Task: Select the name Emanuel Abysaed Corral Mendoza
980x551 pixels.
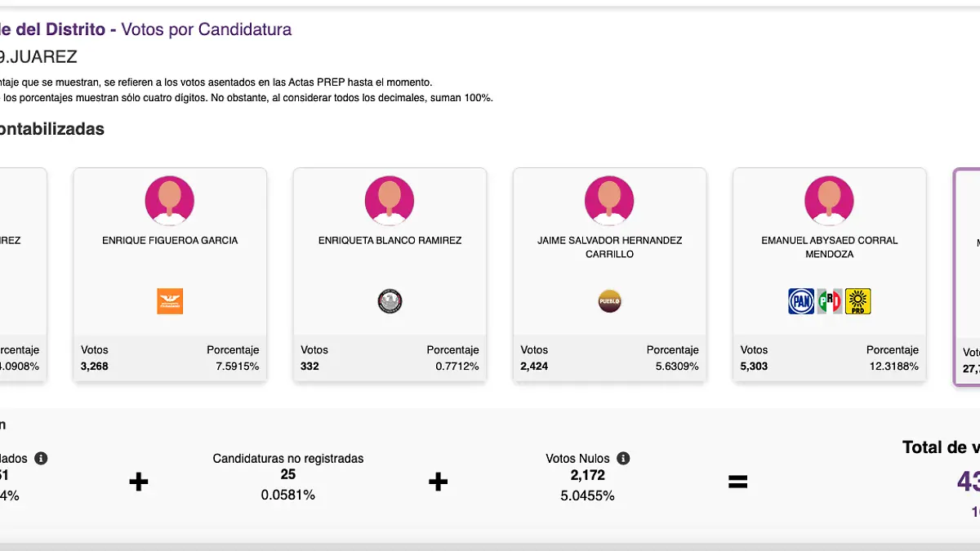Action: (x=829, y=247)
